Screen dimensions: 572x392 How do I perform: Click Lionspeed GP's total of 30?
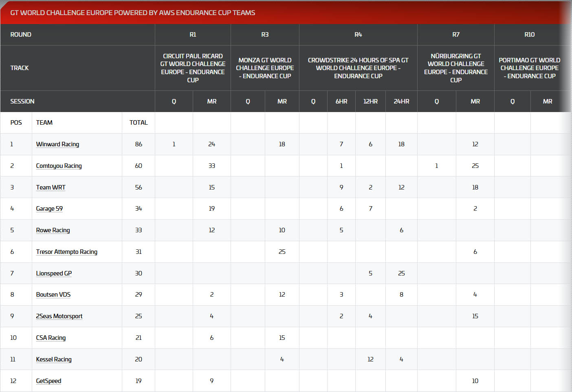click(139, 273)
